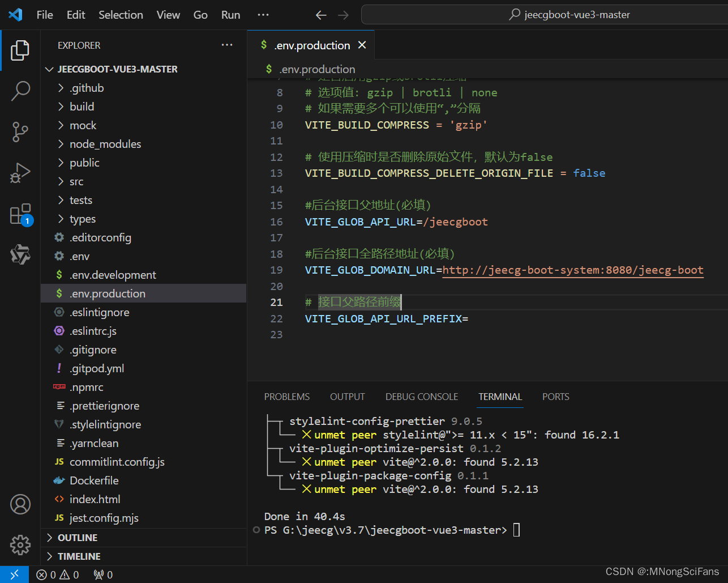Switch to the DEBUG CONSOLE tab
Viewport: 728px width, 583px height.
pyautogui.click(x=422, y=397)
